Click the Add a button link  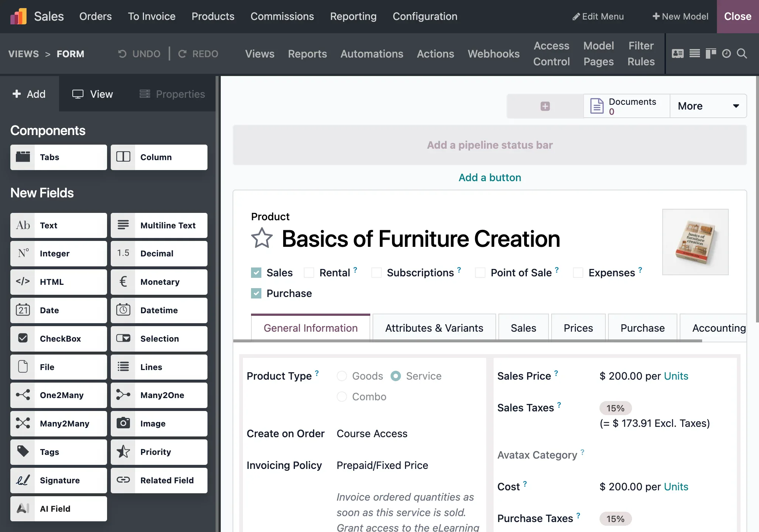[490, 177]
